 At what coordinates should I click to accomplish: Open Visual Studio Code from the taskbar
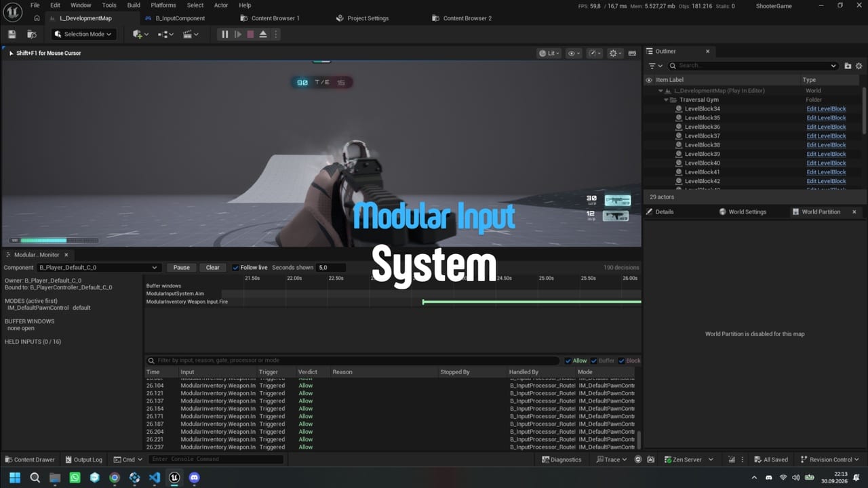(x=155, y=478)
